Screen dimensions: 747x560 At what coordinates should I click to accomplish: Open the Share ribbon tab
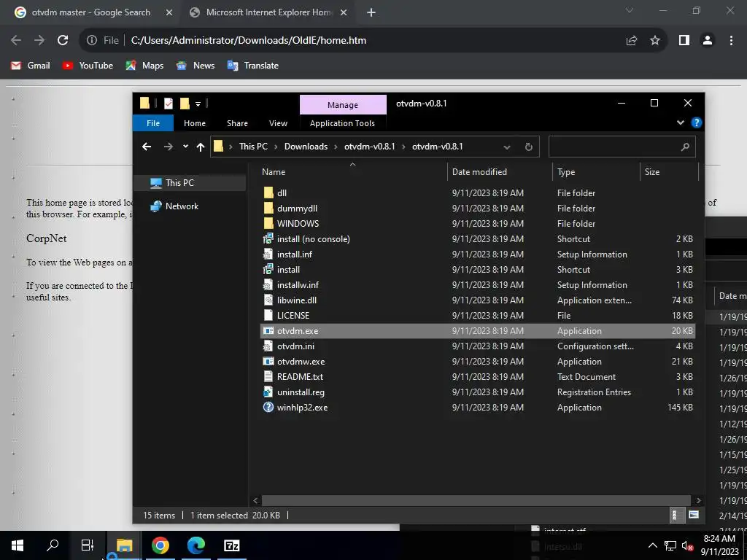[x=237, y=123]
